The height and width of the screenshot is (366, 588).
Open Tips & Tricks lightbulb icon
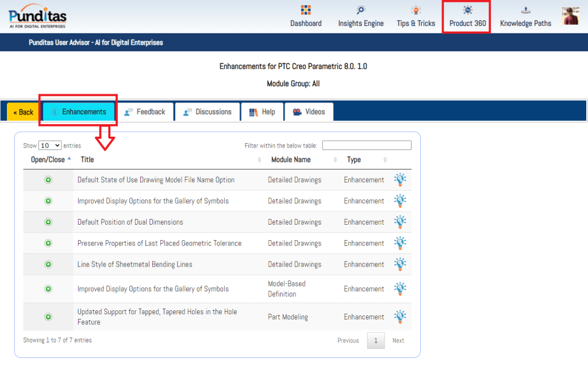pyautogui.click(x=416, y=10)
